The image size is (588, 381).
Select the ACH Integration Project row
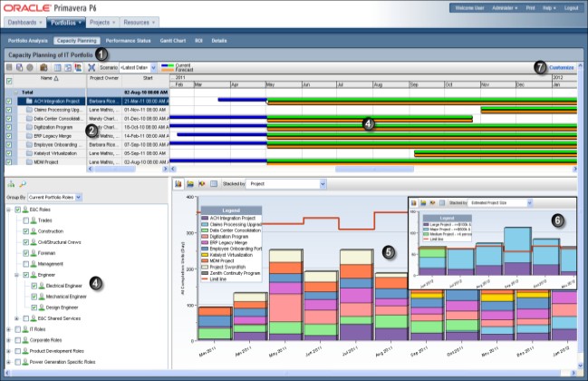click(59, 102)
